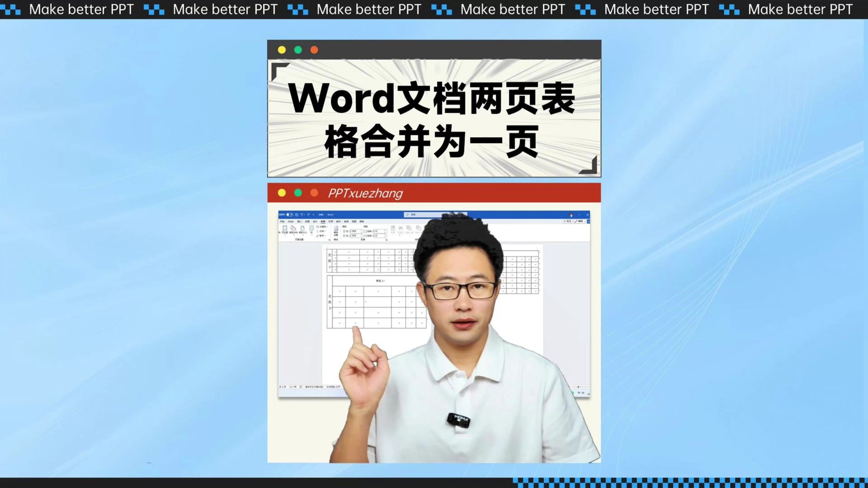Toggle text prediction in the status bar

click(x=333, y=387)
